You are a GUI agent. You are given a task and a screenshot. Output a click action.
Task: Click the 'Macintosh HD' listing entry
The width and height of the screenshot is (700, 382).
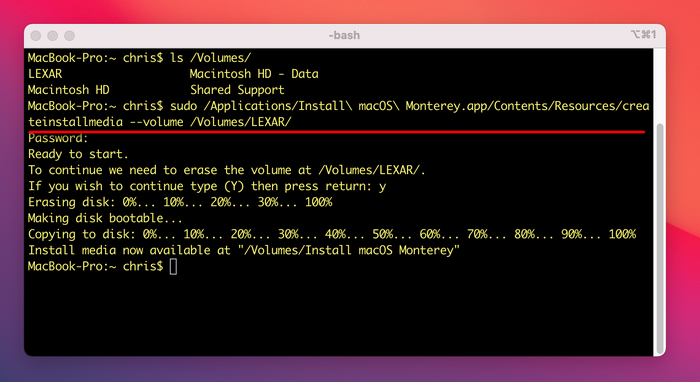point(68,90)
